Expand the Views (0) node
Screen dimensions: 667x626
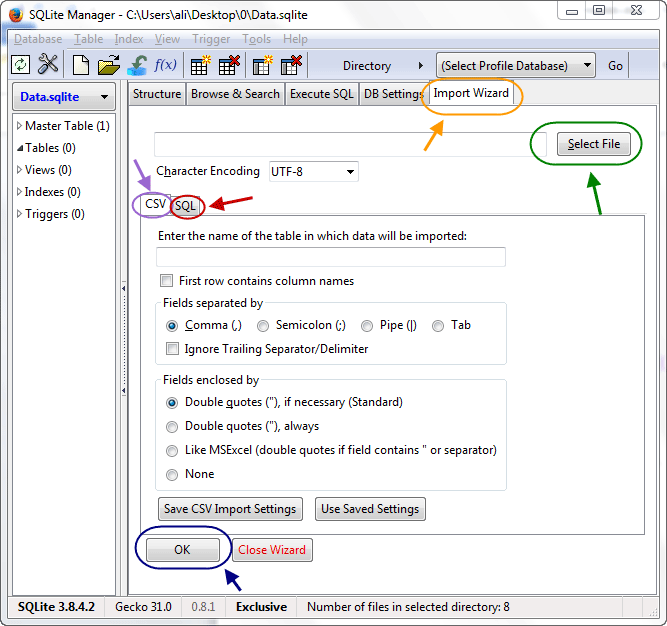coord(19,170)
